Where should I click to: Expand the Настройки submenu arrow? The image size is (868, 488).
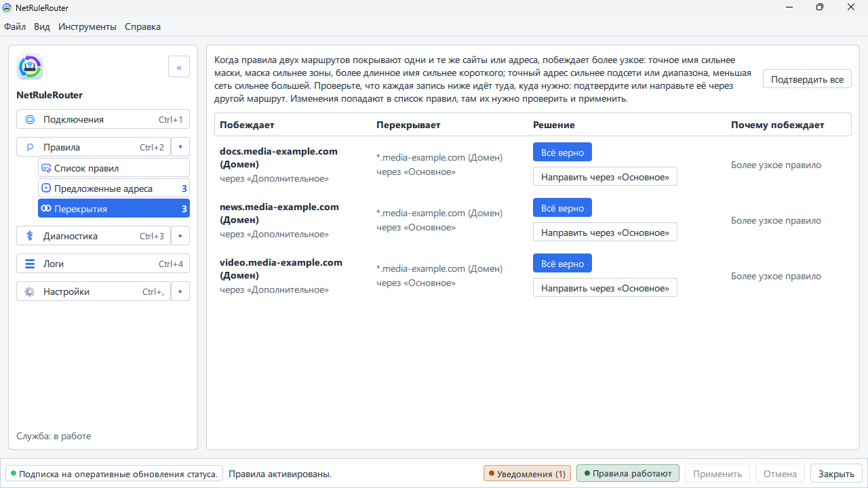[x=180, y=291]
